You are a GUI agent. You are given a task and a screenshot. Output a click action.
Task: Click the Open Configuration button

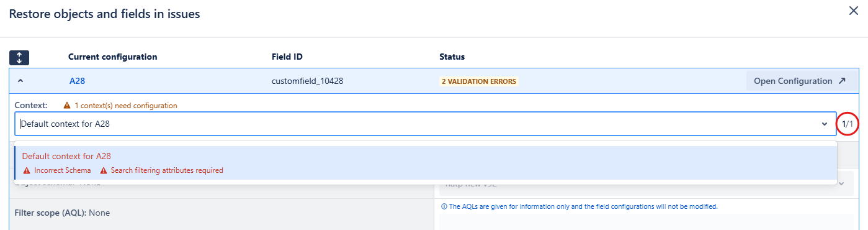tap(799, 81)
